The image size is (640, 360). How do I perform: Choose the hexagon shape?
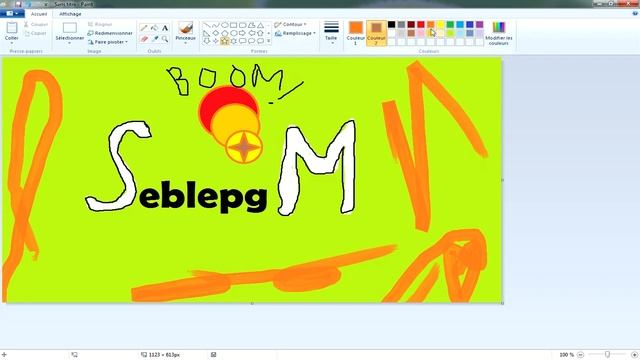(x=233, y=33)
